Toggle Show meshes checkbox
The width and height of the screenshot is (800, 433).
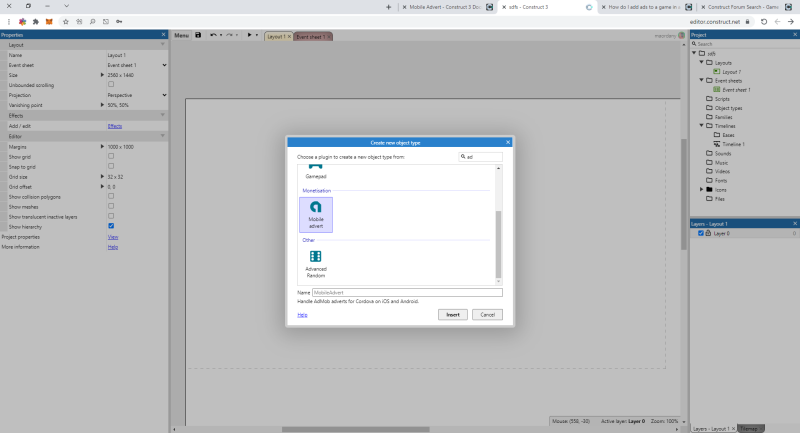(111, 206)
